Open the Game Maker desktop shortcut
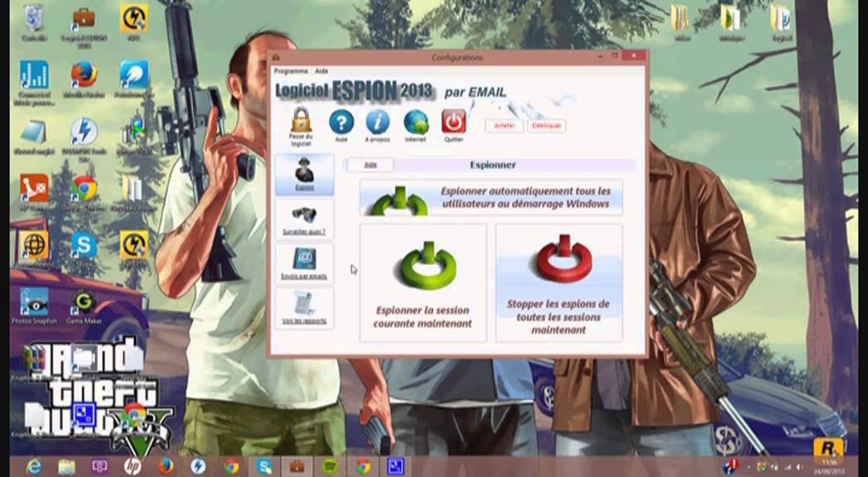This screenshot has width=868, height=477. (x=84, y=302)
